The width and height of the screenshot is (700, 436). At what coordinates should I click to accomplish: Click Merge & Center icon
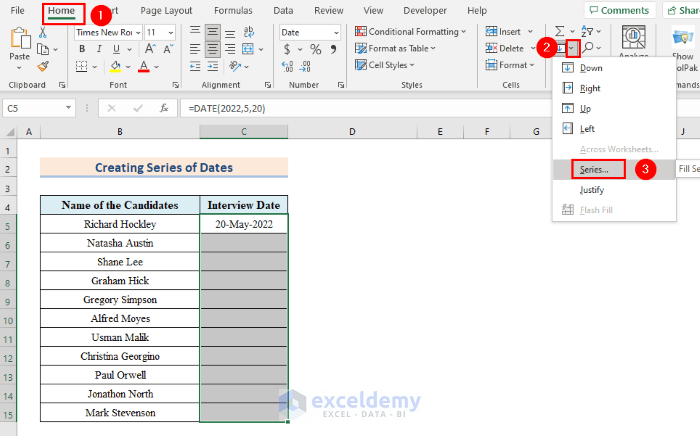click(x=248, y=49)
